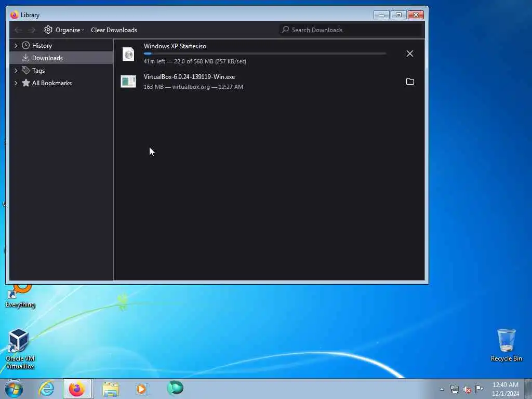Click the Windows XP Starter.iso file icon
The width and height of the screenshot is (532, 399).
128,54
